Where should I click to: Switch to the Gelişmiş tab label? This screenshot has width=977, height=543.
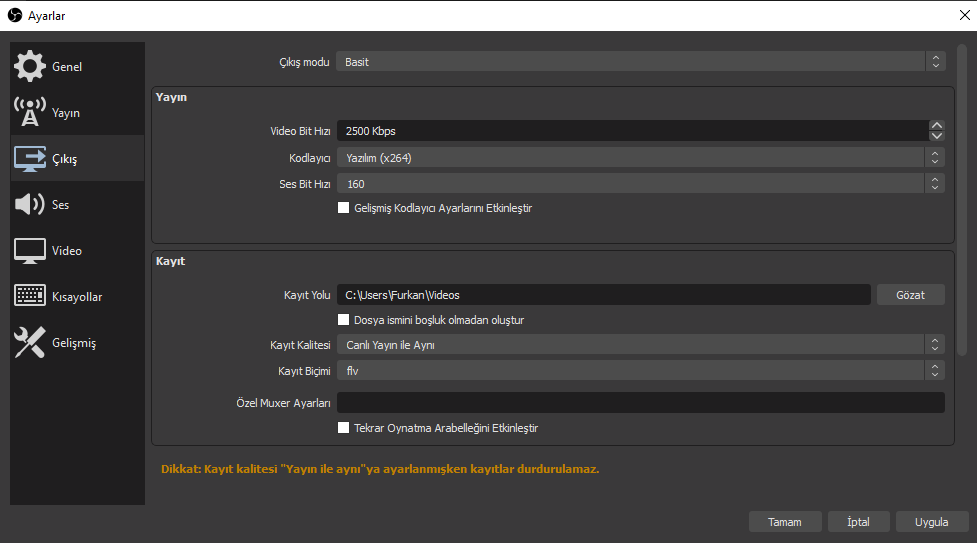[x=74, y=343]
